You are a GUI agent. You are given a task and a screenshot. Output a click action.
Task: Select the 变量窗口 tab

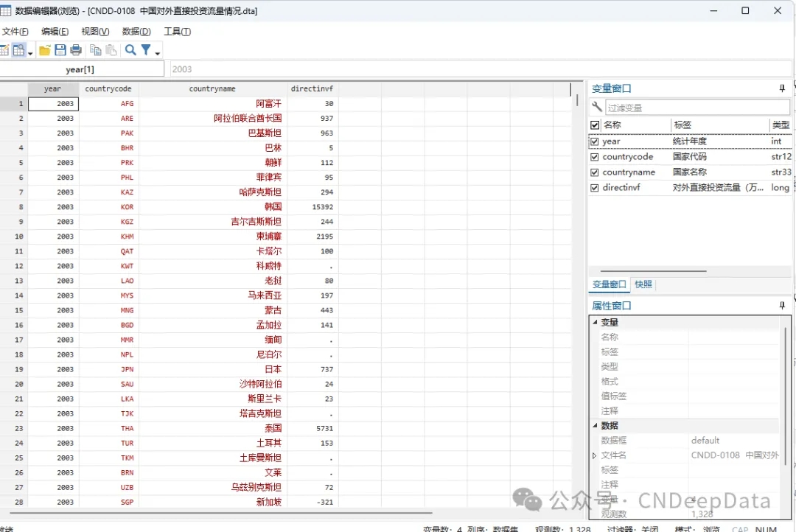[610, 284]
